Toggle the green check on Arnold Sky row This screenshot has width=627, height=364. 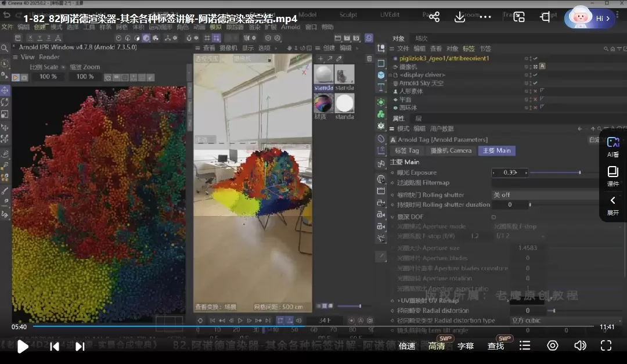[x=535, y=83]
